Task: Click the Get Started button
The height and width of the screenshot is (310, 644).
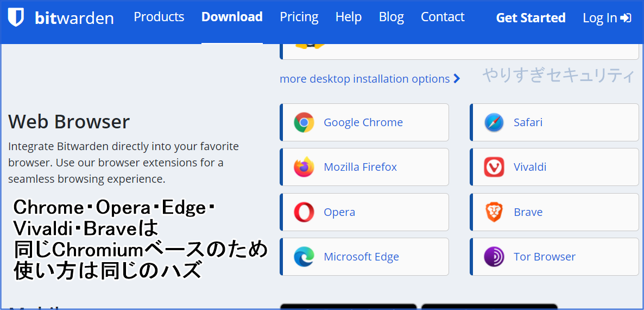Action: pyautogui.click(x=531, y=18)
